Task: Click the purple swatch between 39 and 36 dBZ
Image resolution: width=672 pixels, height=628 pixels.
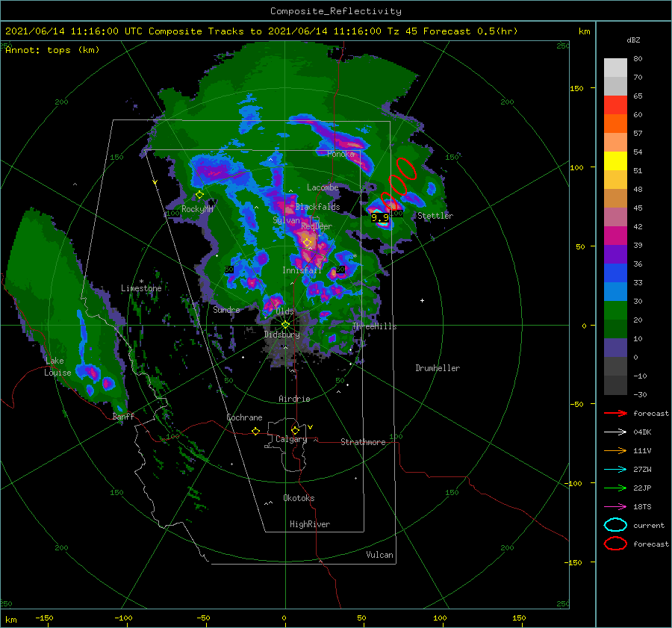Action: click(615, 255)
